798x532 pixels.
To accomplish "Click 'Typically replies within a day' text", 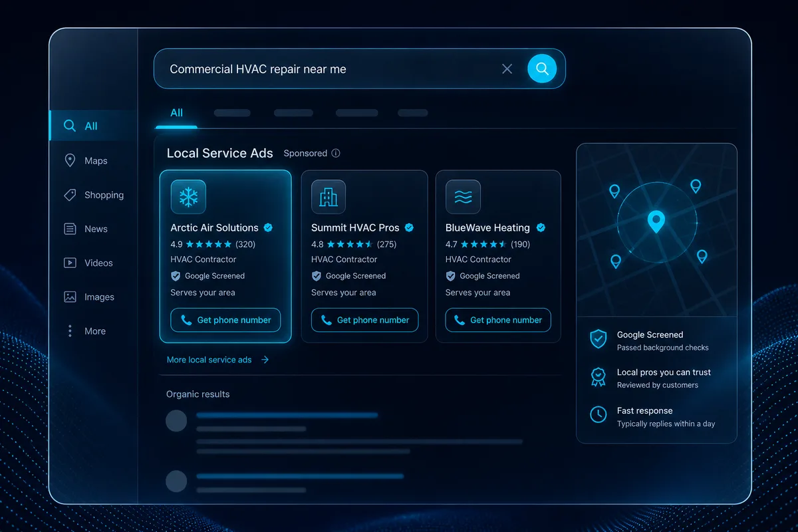I will click(x=666, y=424).
